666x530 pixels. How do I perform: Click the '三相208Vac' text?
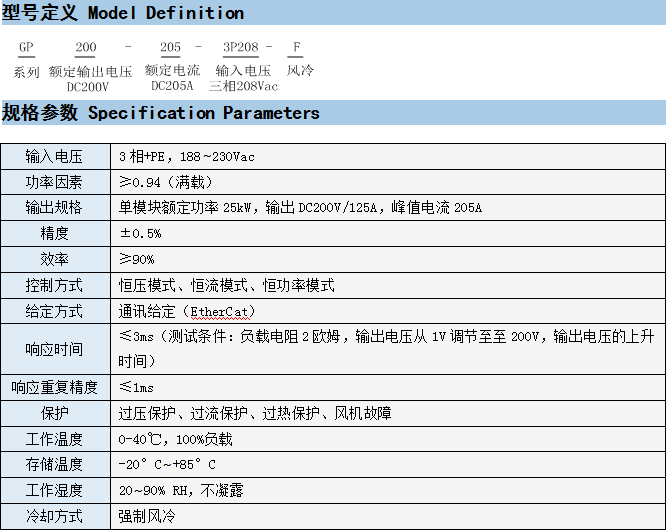(243, 86)
